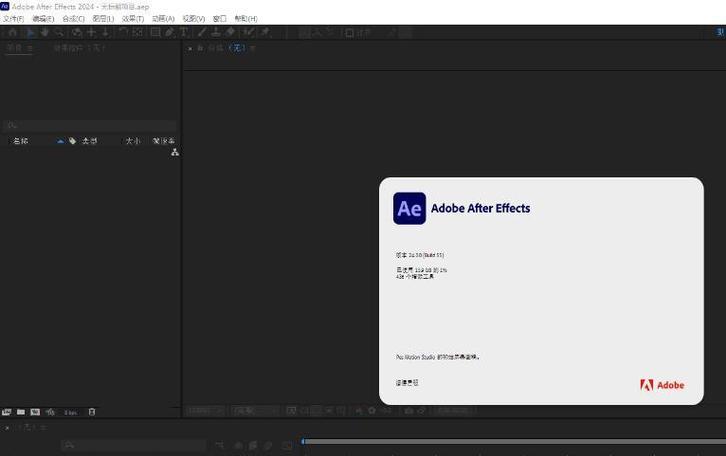Select the Hand tool
Viewport: 726px width, 456px height.
[45, 32]
